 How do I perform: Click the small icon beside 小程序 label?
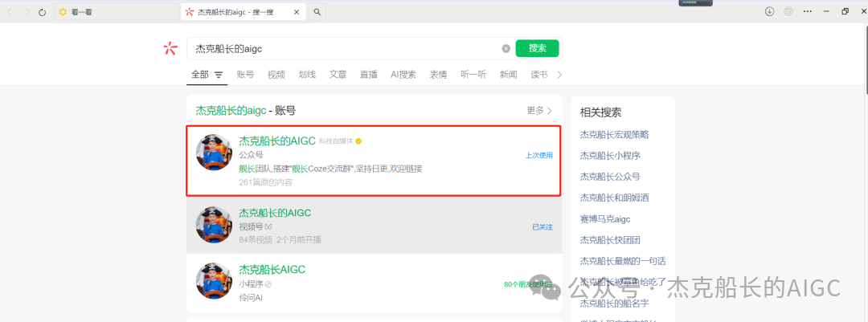pos(268,284)
